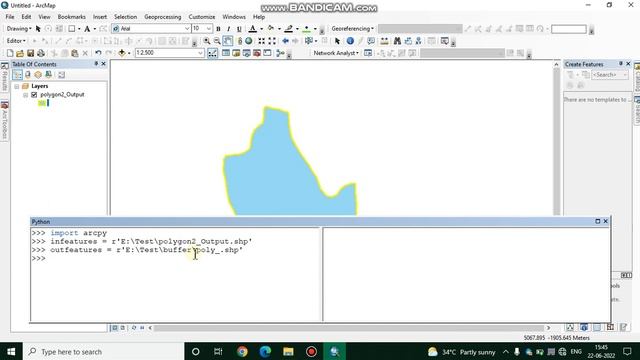Select the Zoom In tool

pos(207,41)
